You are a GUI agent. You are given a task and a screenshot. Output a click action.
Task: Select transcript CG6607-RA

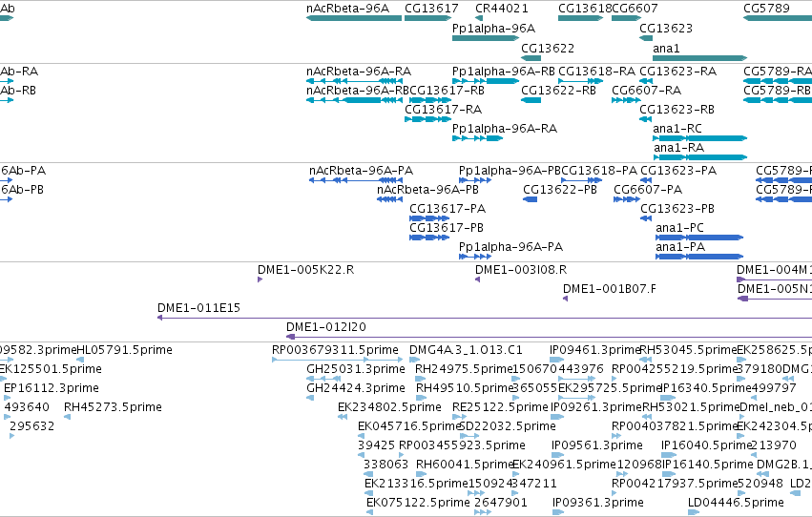coord(627,100)
